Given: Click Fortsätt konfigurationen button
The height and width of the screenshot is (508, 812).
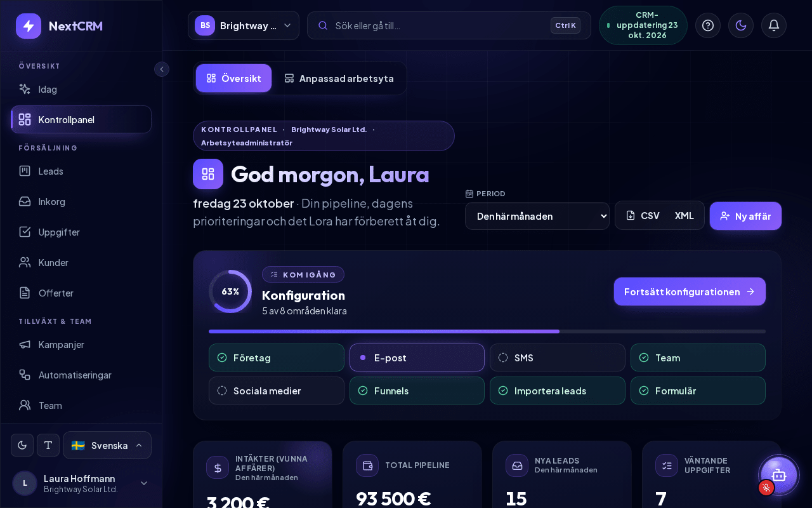Looking at the screenshot, I should tap(690, 291).
